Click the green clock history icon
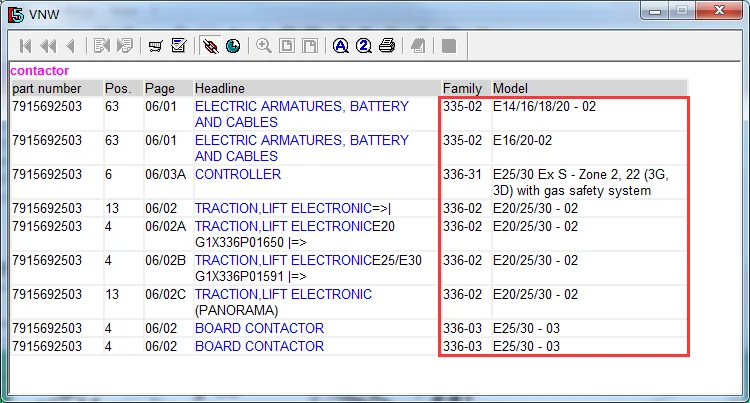750x403 pixels. 233,46
